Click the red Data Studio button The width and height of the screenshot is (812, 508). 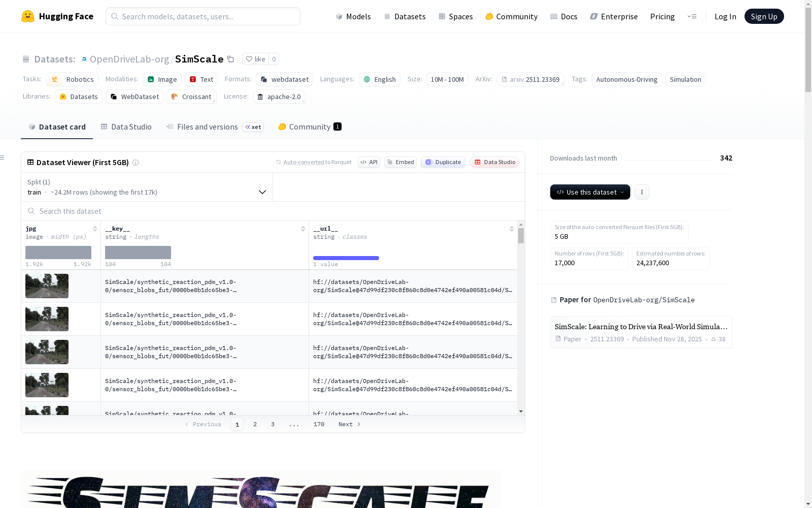(x=494, y=162)
